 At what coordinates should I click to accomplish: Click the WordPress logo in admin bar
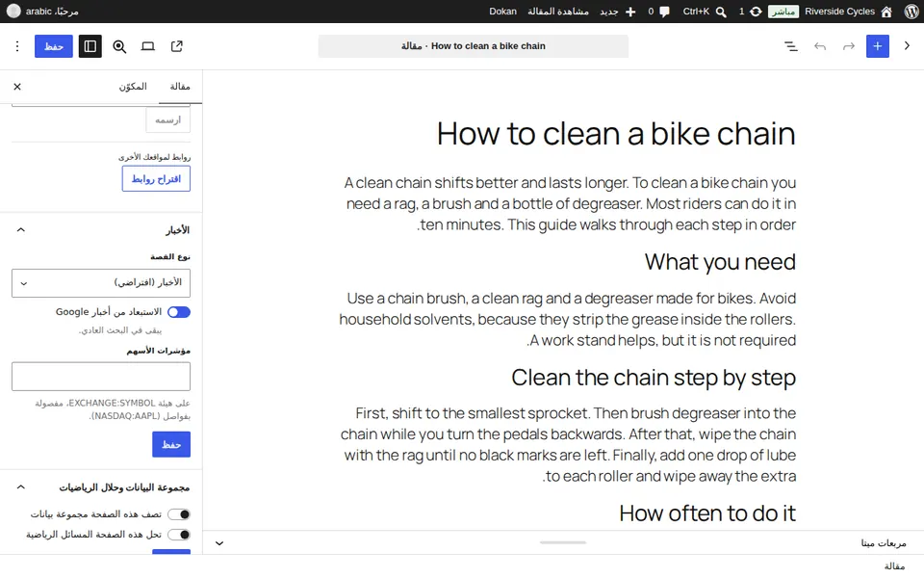click(x=911, y=12)
